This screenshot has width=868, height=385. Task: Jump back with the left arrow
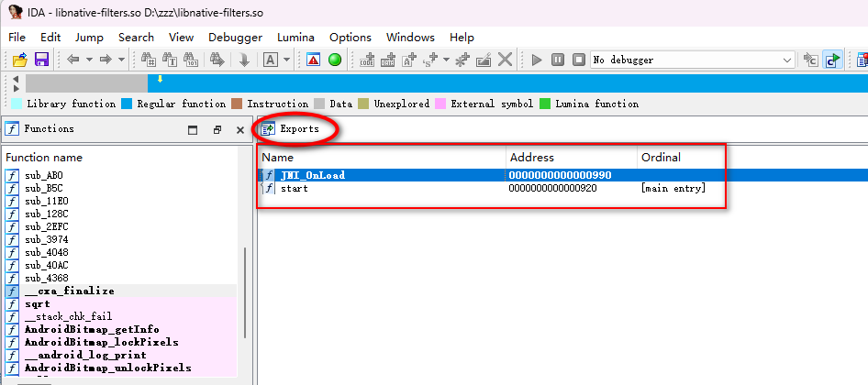click(73, 60)
